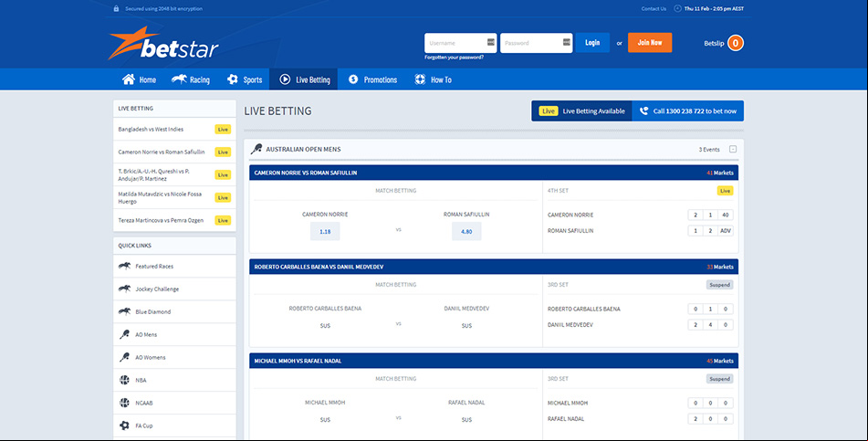Click the Contact Us link
868x441 pixels.
[654, 9]
